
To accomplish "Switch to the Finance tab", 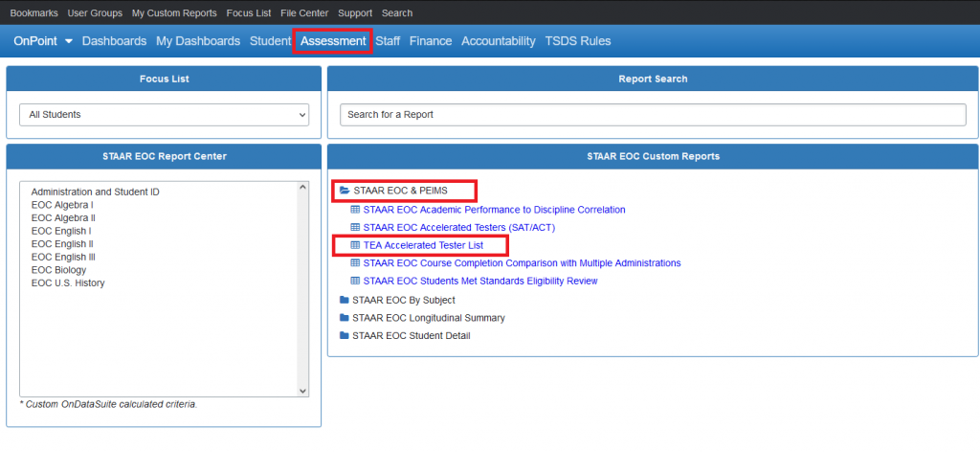I will (x=431, y=41).
